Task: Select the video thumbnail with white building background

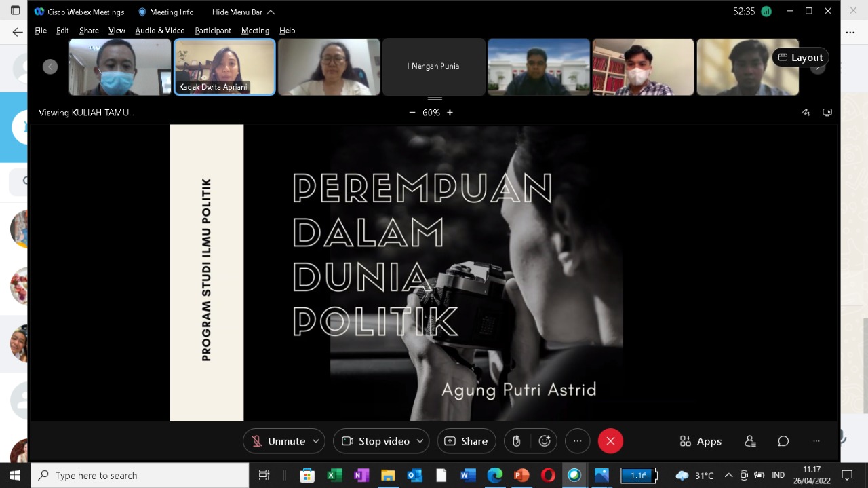Action: pos(538,67)
